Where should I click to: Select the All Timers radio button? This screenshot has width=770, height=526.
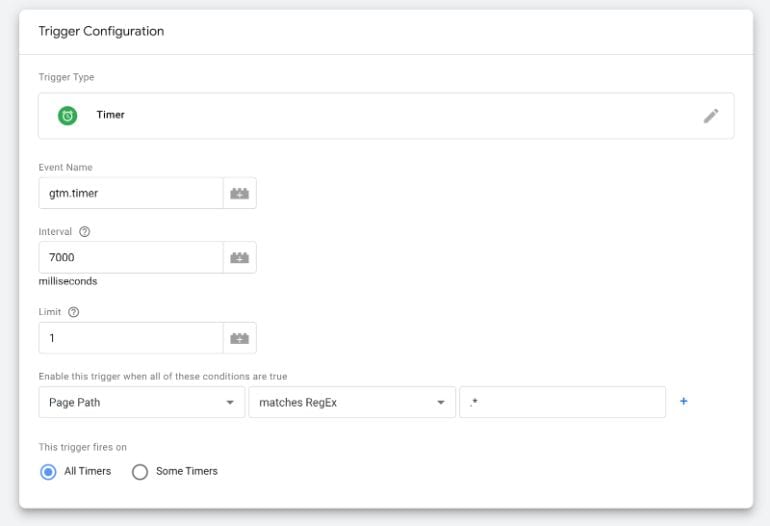48,472
